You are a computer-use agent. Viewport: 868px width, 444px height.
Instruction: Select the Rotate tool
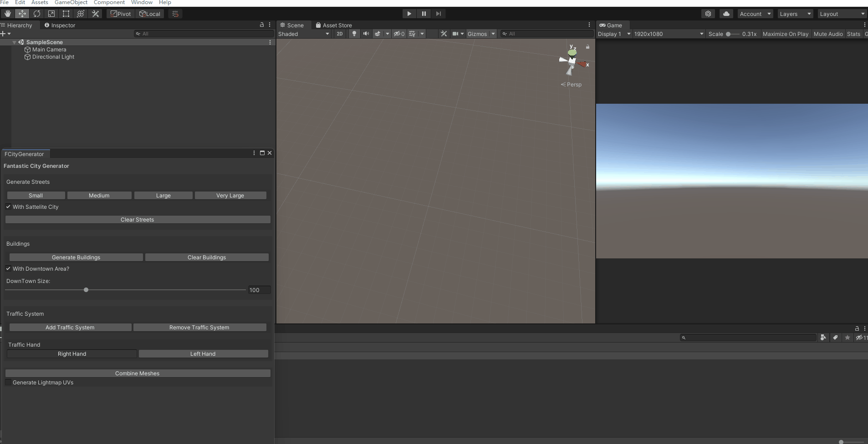pyautogui.click(x=37, y=14)
